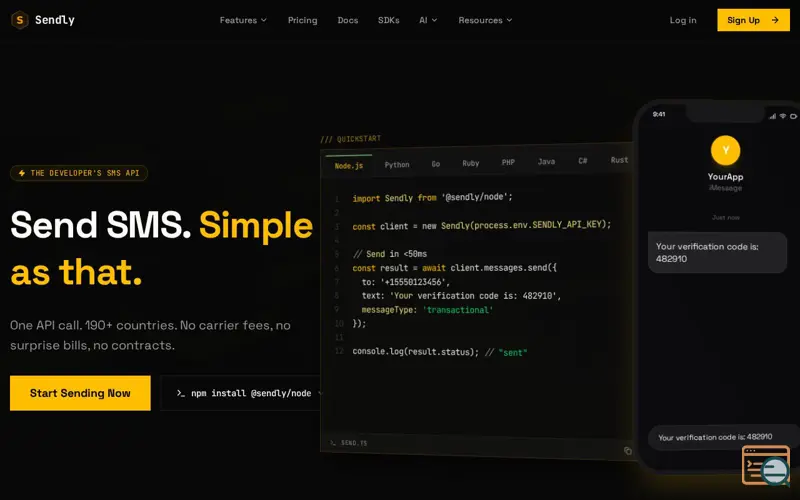Screen dimensions: 800x500
Task: Expand the AI dropdown menu
Action: point(428,20)
